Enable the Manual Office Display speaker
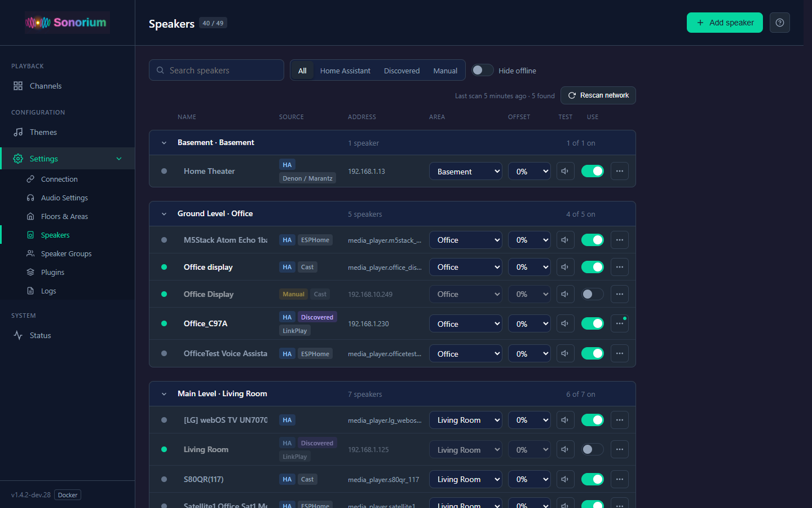The image size is (812, 508). tap(593, 294)
